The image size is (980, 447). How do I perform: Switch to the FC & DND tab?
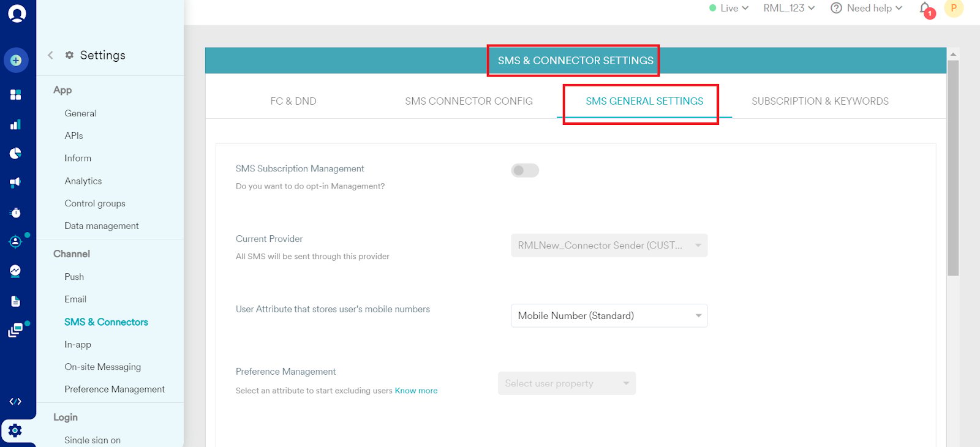click(293, 101)
